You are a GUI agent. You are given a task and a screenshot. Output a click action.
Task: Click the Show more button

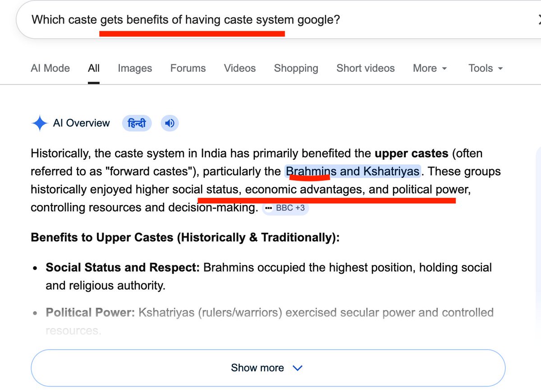point(257,368)
